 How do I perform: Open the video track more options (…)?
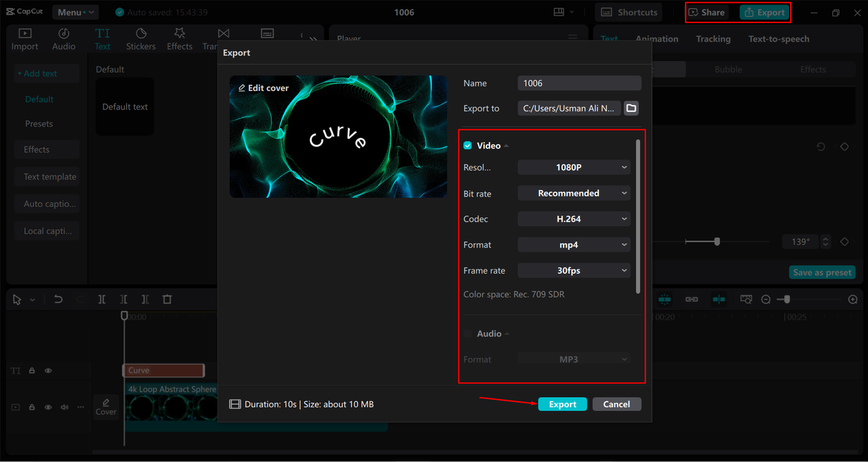(81, 407)
